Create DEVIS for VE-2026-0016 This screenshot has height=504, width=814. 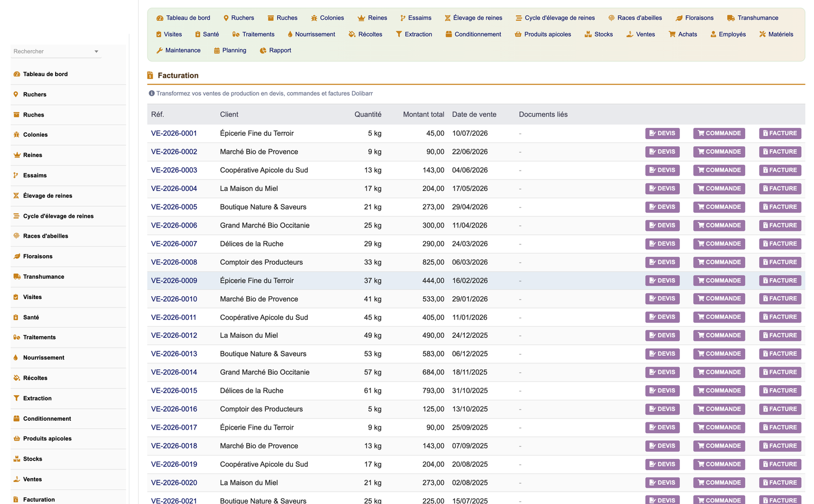662,409
